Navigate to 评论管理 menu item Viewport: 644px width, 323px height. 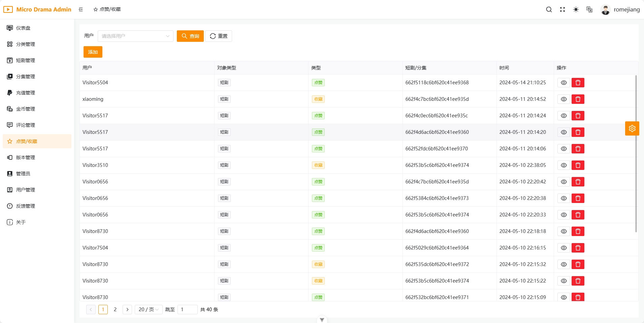point(26,125)
